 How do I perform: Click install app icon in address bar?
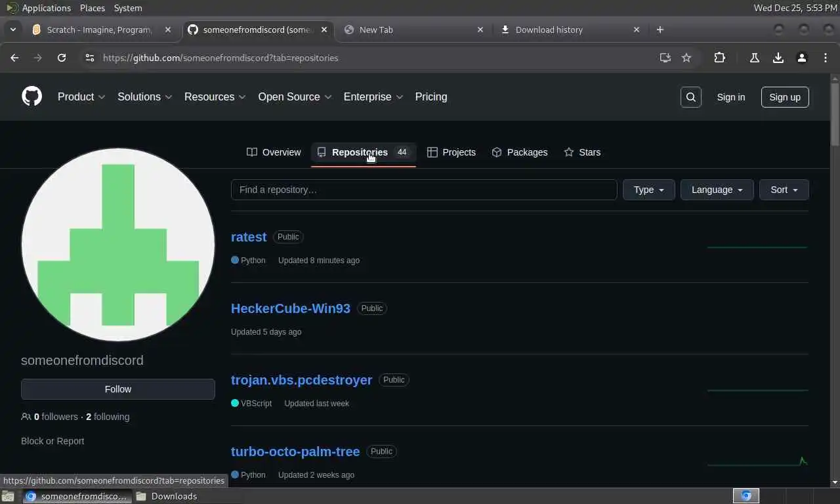tap(665, 58)
